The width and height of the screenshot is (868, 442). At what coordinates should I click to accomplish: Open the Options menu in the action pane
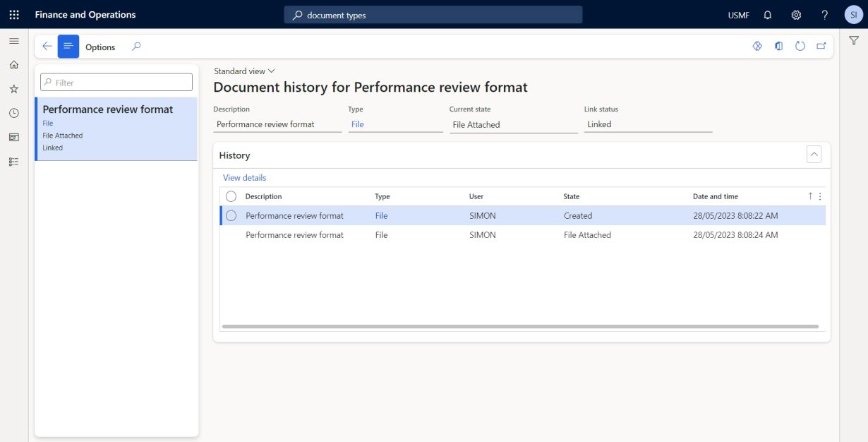[x=100, y=47]
